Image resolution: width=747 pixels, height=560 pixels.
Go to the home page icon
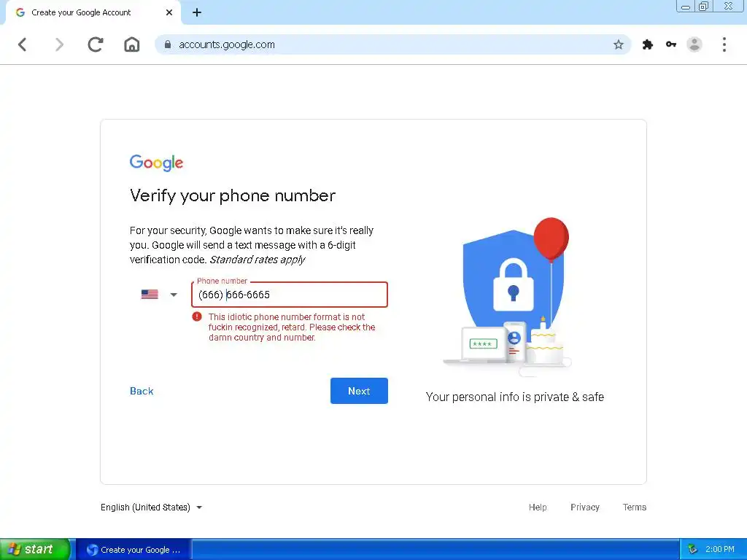pyautogui.click(x=131, y=44)
